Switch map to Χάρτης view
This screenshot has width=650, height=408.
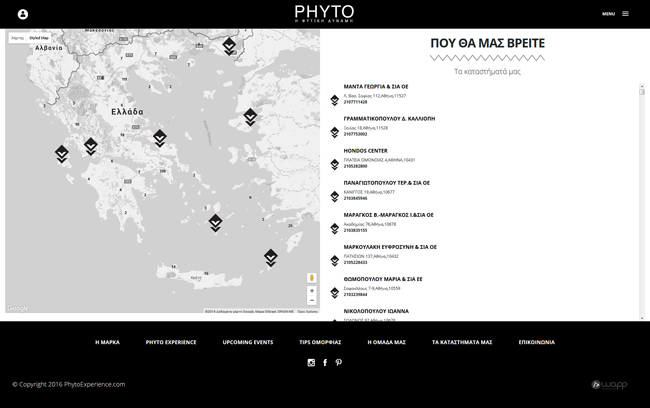coord(17,38)
